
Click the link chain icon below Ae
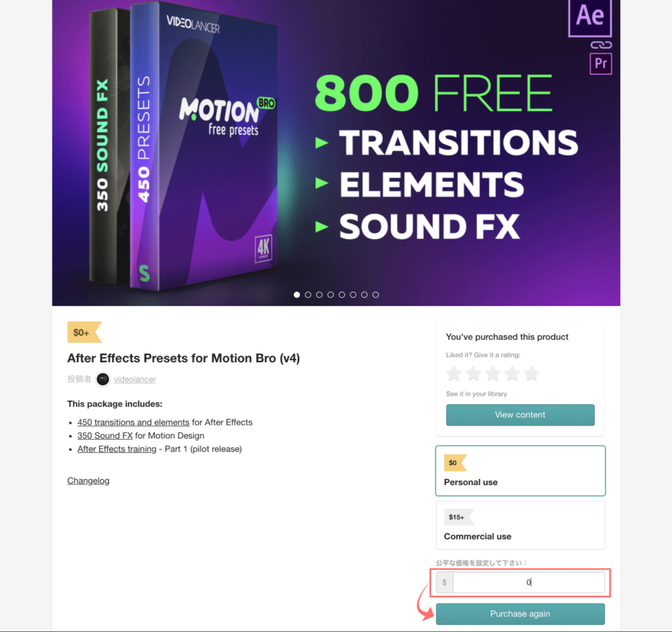pyautogui.click(x=601, y=45)
